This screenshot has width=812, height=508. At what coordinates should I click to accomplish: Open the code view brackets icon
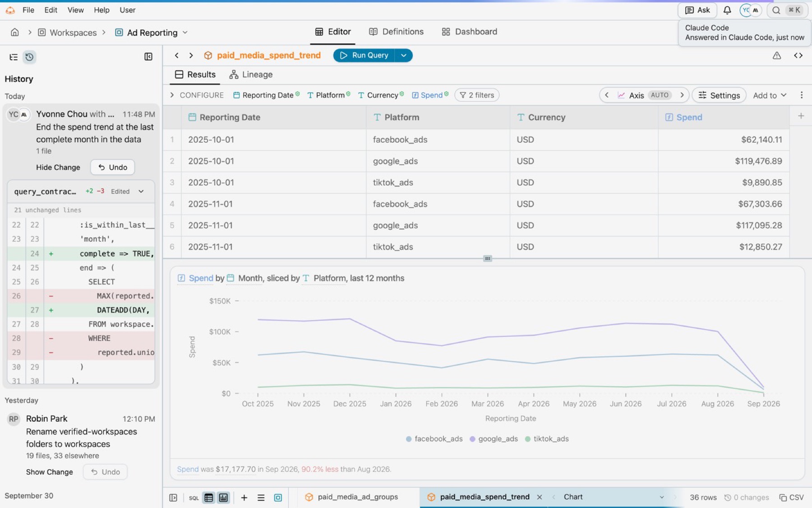click(798, 55)
